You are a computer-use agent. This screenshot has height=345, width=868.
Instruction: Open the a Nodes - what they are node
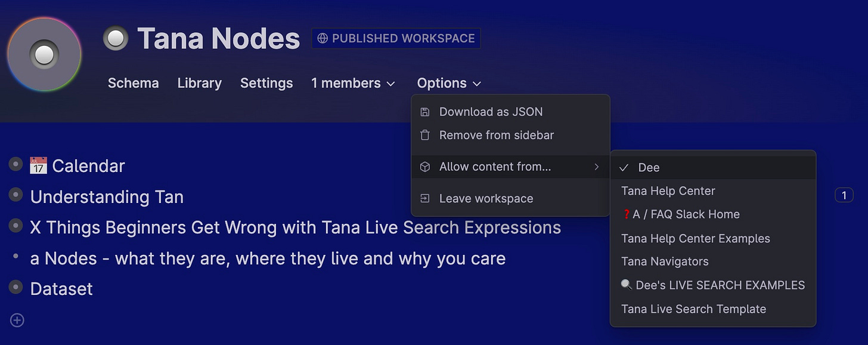tap(268, 258)
